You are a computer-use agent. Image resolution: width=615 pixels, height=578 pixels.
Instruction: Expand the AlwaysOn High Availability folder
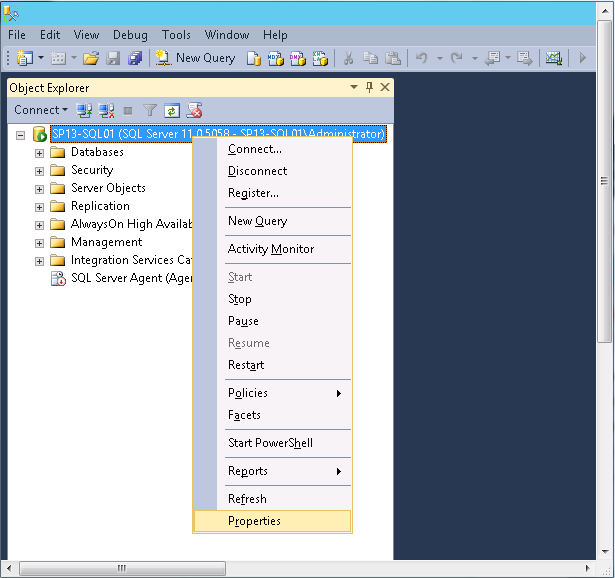click(39, 225)
